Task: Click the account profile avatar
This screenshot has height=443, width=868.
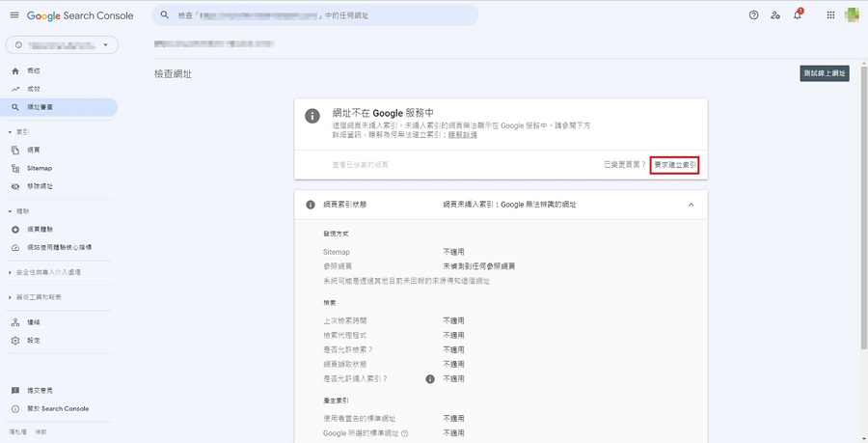Action: coord(852,14)
